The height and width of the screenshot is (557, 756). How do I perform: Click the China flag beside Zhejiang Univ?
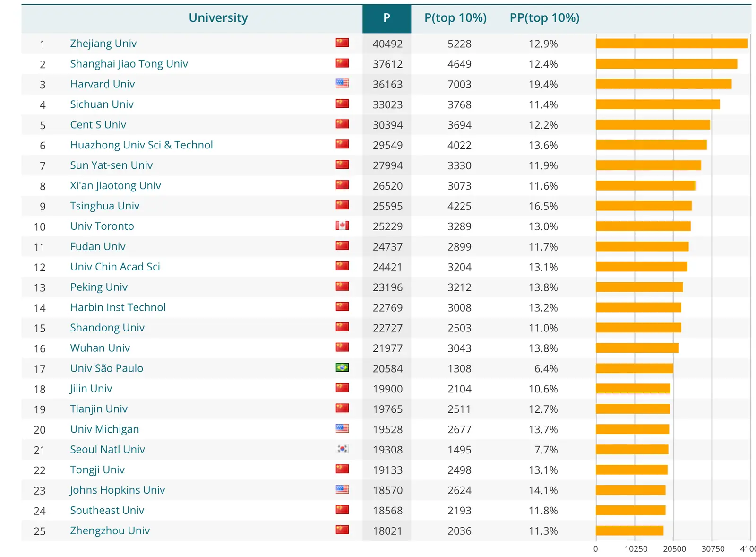click(x=342, y=43)
